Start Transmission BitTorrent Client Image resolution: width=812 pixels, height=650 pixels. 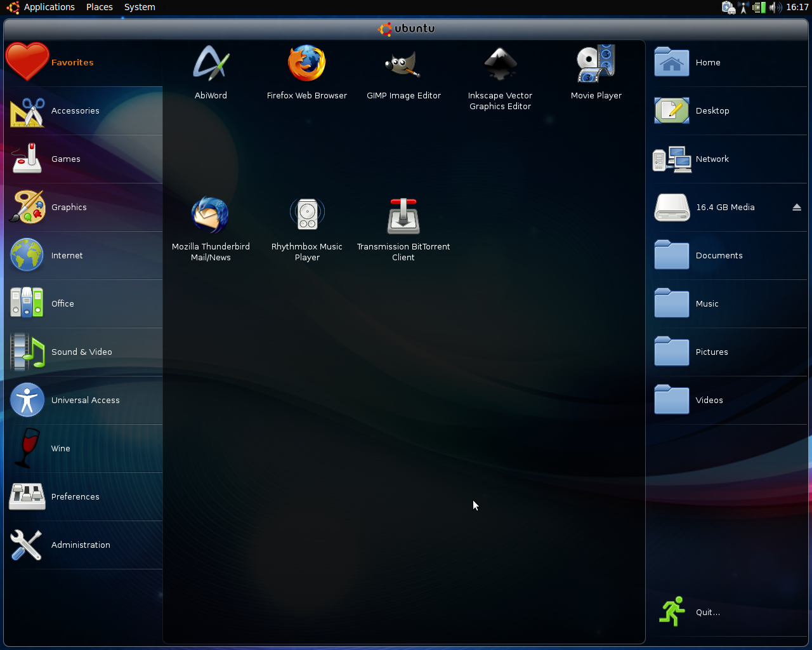pos(403,229)
